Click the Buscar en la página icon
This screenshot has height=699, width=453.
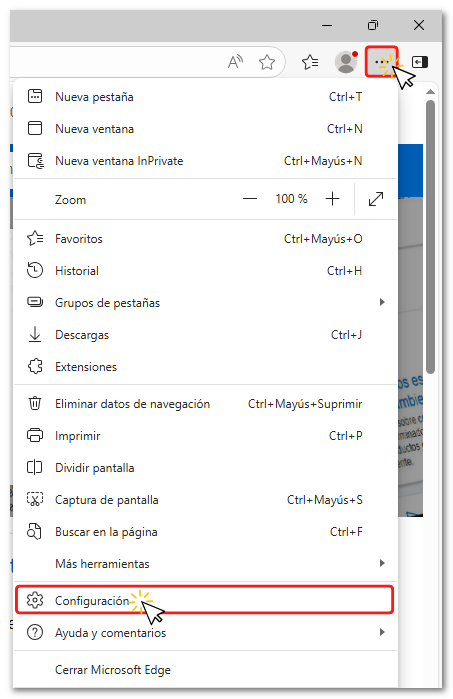[34, 531]
